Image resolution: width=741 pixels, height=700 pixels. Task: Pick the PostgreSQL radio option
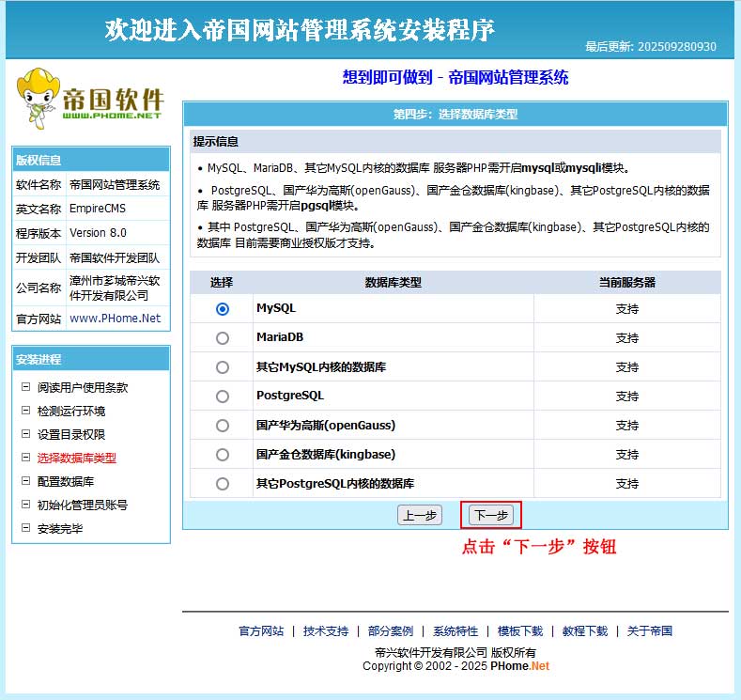(x=223, y=397)
